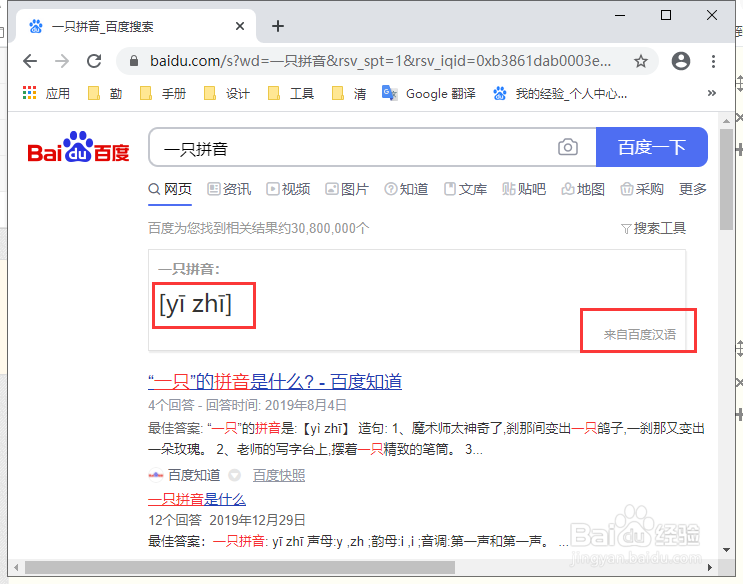Open the 手册 bookmark folder
The height and width of the screenshot is (584, 743).
[163, 93]
